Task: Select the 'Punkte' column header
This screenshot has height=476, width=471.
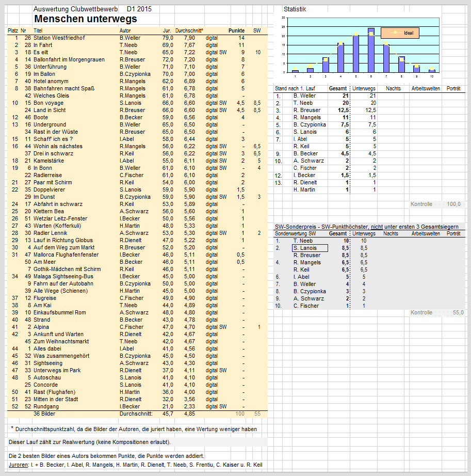Action: (x=237, y=30)
